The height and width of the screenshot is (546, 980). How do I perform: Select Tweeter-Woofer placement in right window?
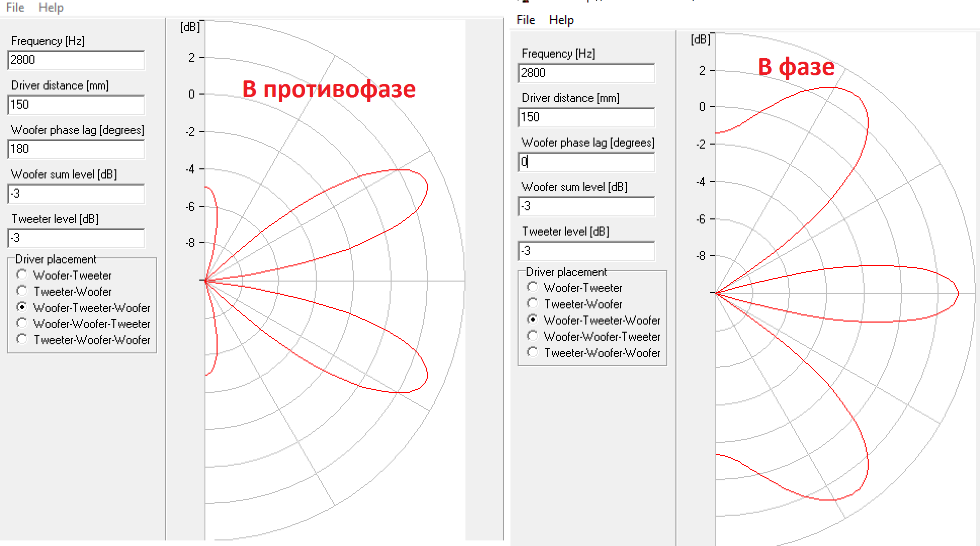pyautogui.click(x=532, y=303)
